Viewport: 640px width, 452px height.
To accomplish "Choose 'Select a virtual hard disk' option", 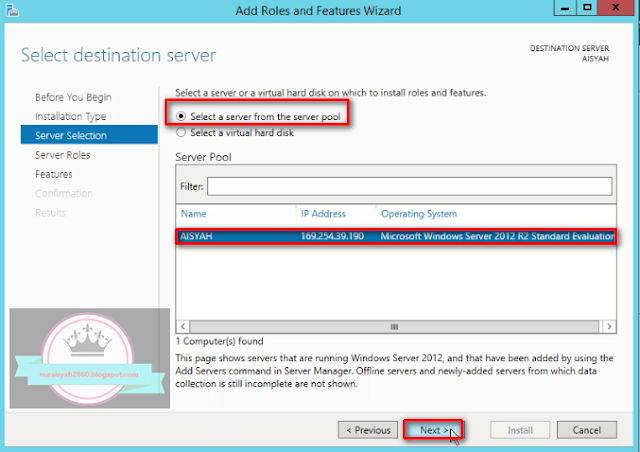I will 235,133.
